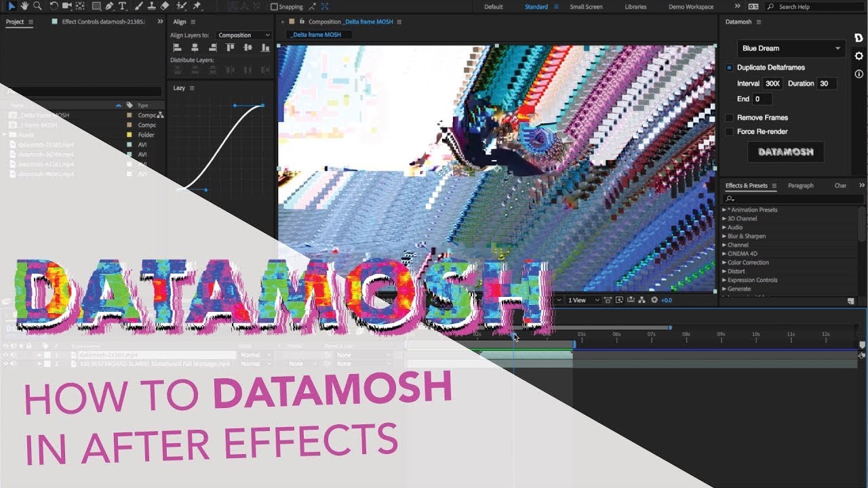
Task: Select the Puppet Pin tool
Action: [197, 6]
